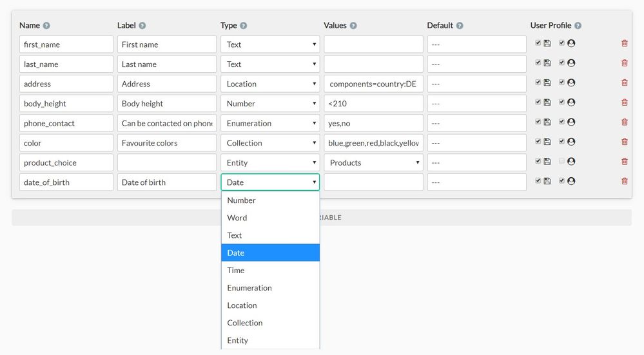The height and width of the screenshot is (355, 644).
Task: Open the Collection type dropdown for color
Action: pos(270,143)
